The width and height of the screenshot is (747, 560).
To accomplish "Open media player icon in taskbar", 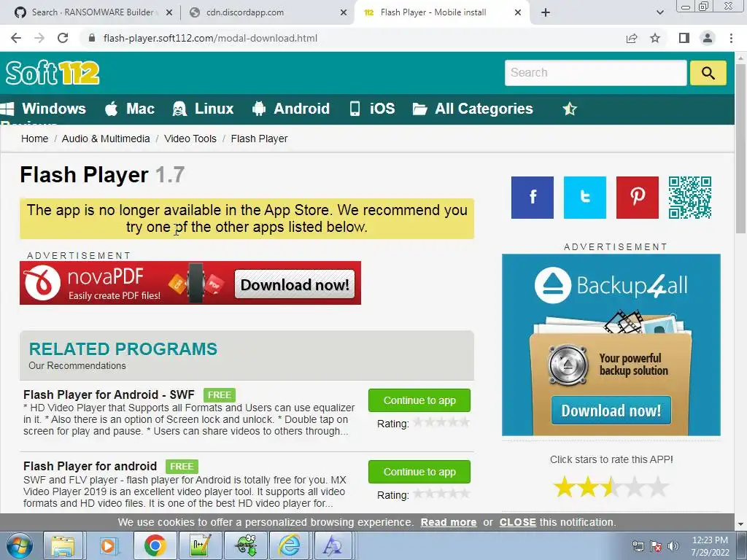I will [x=108, y=545].
